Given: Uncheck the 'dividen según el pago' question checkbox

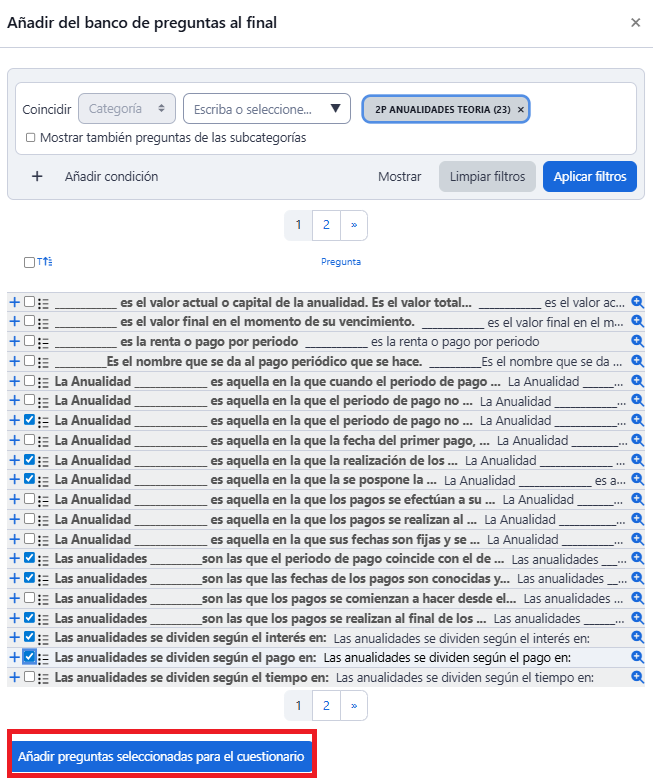Looking at the screenshot, I should point(30,657).
